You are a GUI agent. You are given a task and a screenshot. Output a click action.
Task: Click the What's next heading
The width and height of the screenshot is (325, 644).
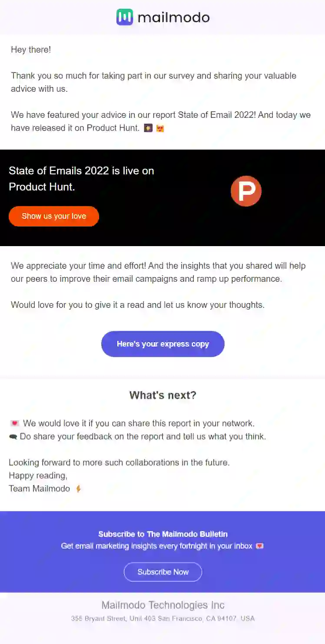click(162, 395)
